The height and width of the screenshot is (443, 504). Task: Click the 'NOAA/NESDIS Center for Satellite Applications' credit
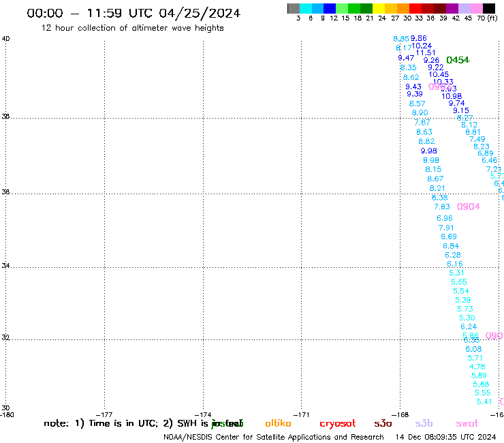pyautogui.click(x=247, y=438)
